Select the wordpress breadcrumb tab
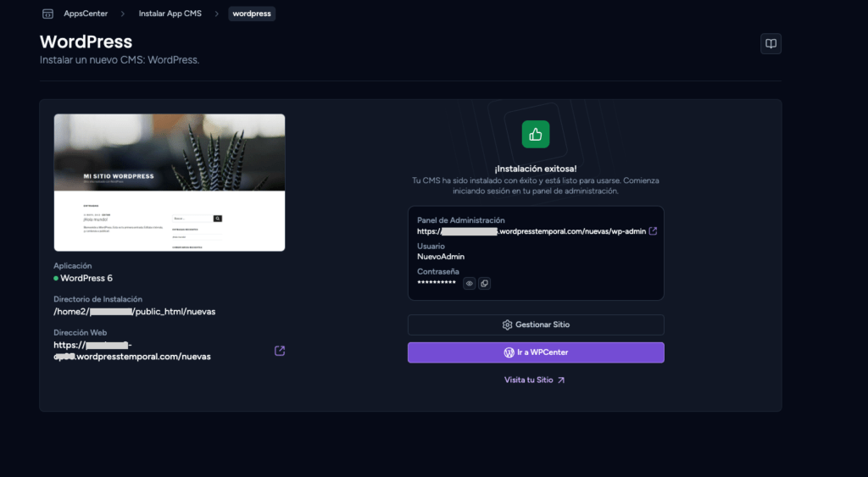 [x=252, y=14]
